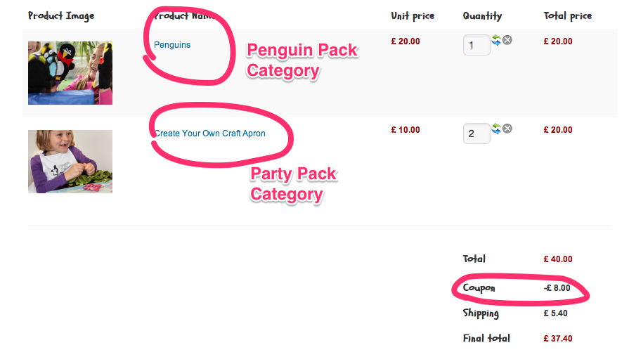
Task: Select the Coupon label in totals
Action: [479, 288]
